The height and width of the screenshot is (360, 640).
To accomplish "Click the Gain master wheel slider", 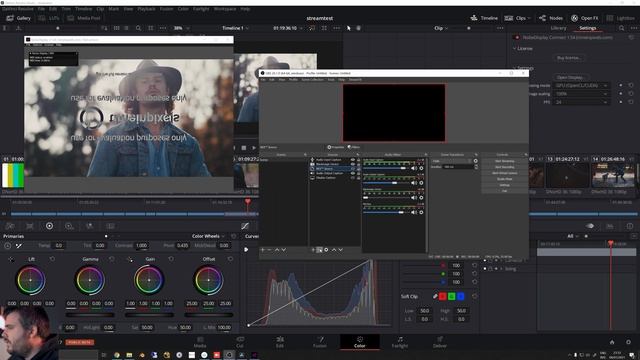I will coord(149,315).
